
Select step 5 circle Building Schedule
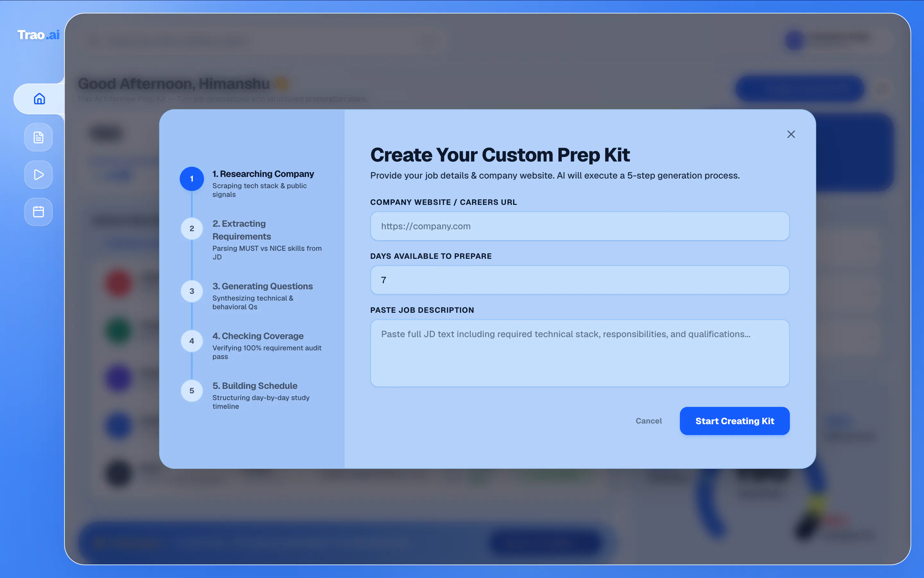192,391
